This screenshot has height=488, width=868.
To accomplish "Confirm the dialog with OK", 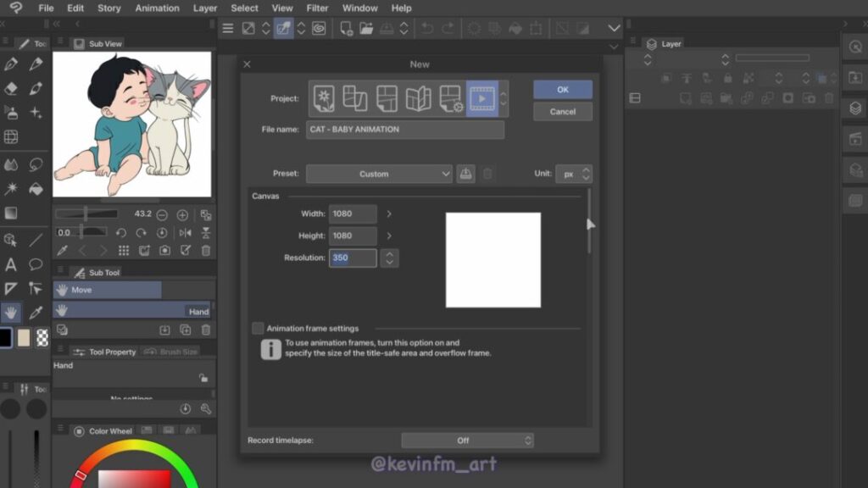I will click(x=563, y=90).
